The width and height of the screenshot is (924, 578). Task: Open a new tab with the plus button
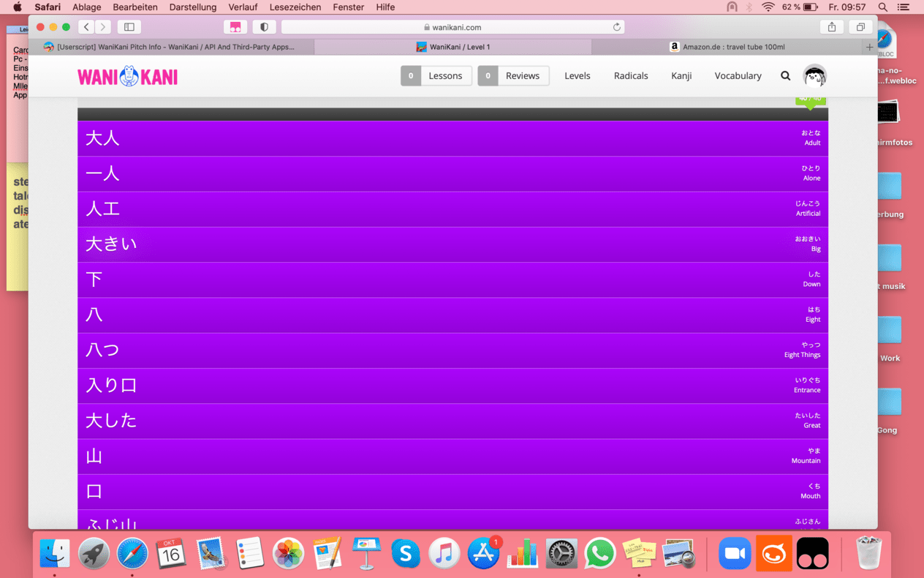point(869,47)
